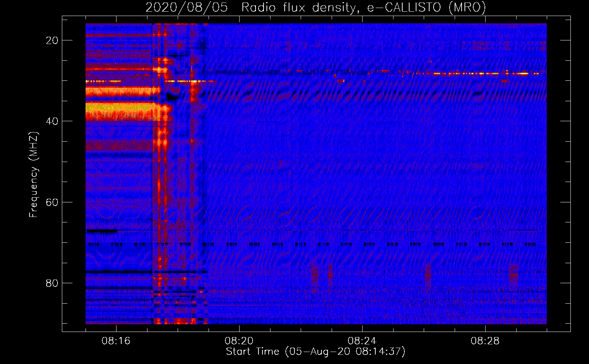Click the 08:28 time tick label
This screenshot has height=364, width=589.
coord(485,341)
